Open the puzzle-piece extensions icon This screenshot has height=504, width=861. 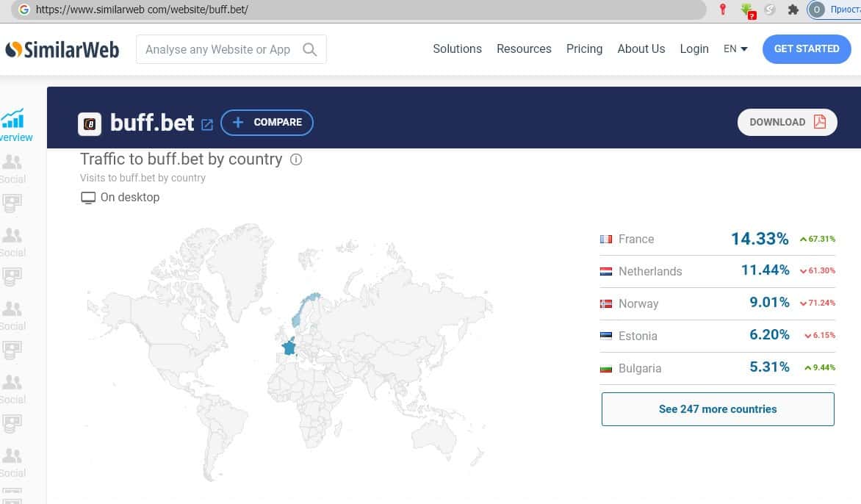[793, 10]
